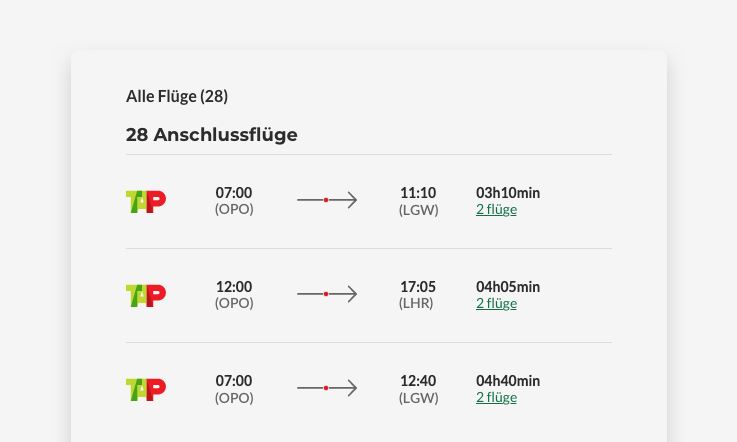Click 07:00 departure time of first flight

pos(234,192)
